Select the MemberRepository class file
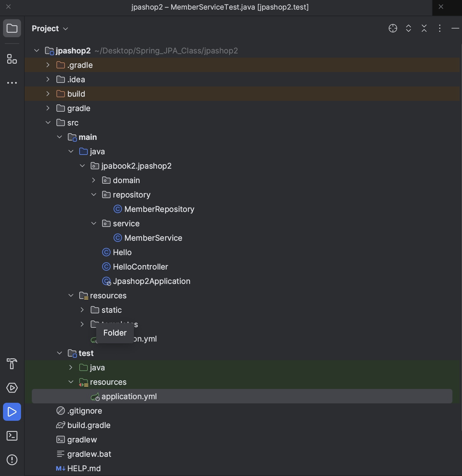Image resolution: width=462 pixels, height=476 pixels. point(159,209)
